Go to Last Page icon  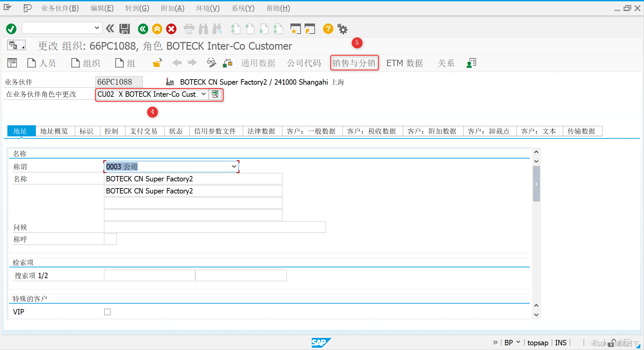tap(278, 29)
